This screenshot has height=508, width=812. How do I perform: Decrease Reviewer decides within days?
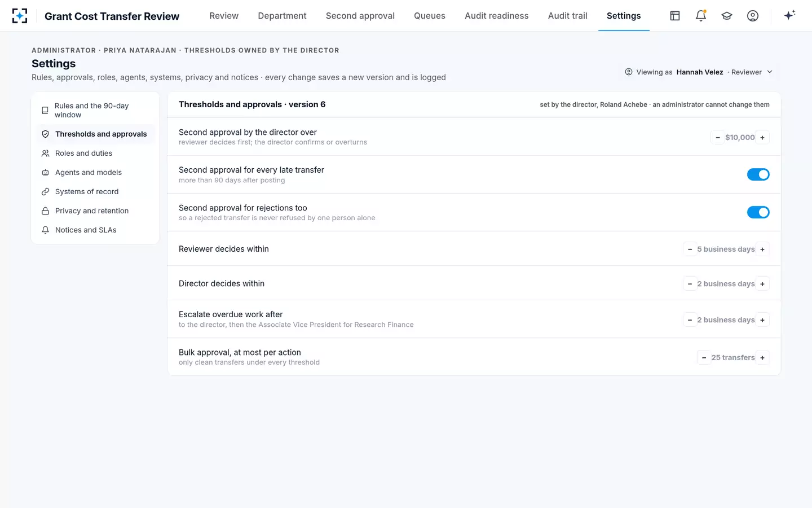click(x=690, y=249)
